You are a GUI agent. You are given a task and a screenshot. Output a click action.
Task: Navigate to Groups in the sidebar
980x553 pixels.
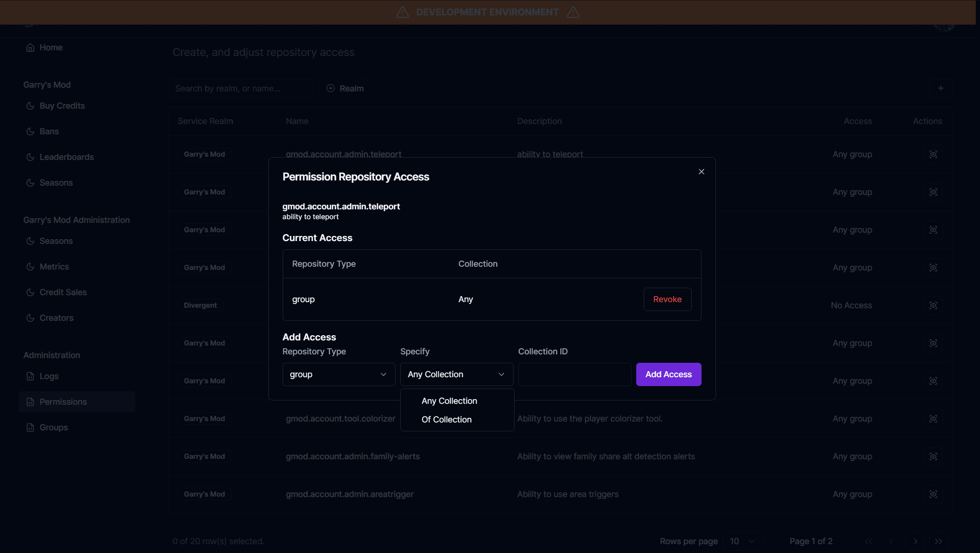[53, 427]
